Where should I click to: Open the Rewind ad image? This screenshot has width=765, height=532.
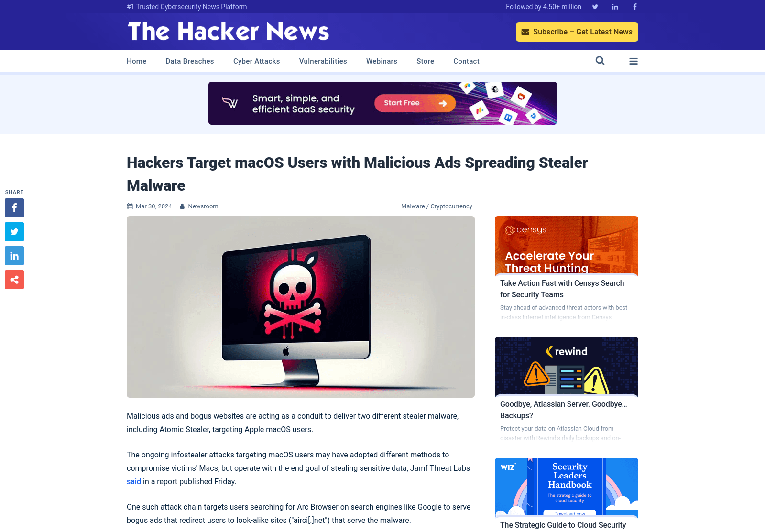(x=567, y=367)
